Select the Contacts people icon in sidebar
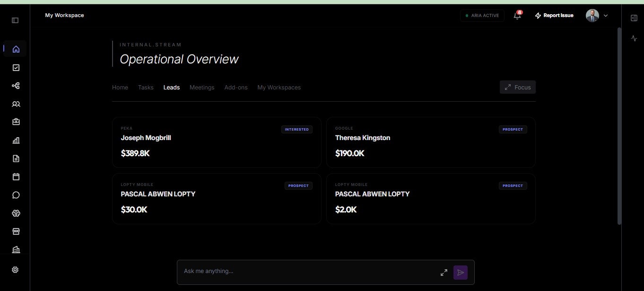 [x=16, y=104]
